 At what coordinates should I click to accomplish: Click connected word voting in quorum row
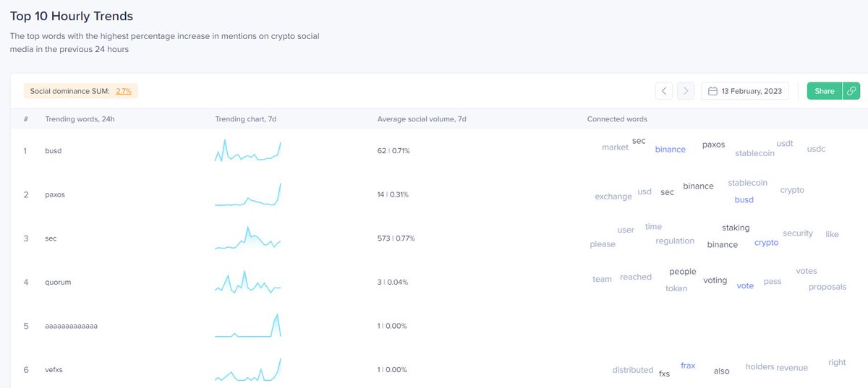tap(715, 280)
